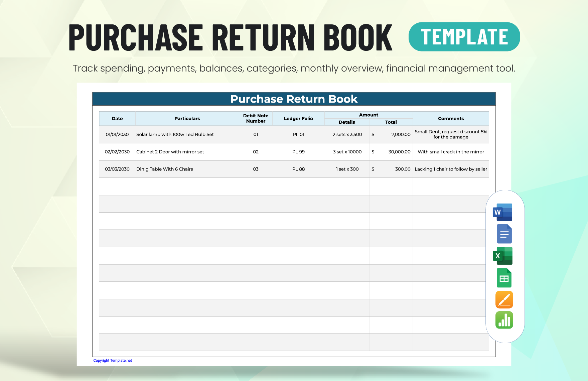
Task: Select the Date column header
Action: point(117,119)
